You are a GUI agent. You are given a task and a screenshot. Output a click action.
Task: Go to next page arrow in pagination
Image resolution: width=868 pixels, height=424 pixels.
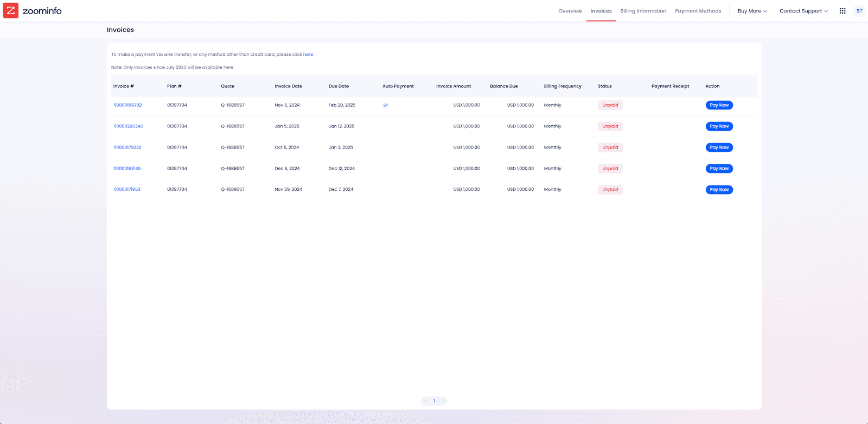(443, 401)
